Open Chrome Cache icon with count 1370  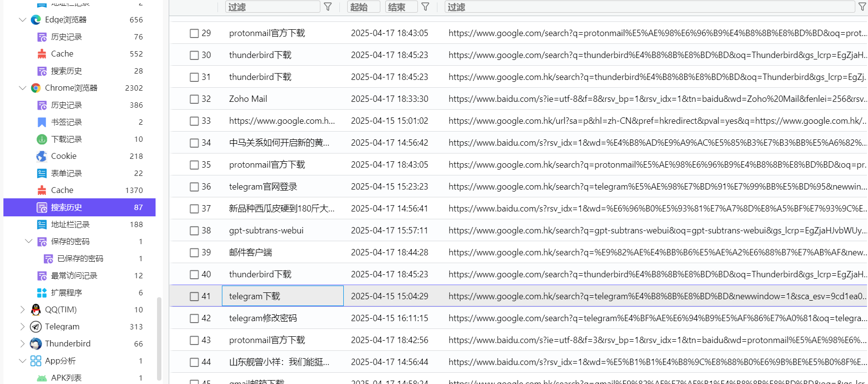pos(42,191)
